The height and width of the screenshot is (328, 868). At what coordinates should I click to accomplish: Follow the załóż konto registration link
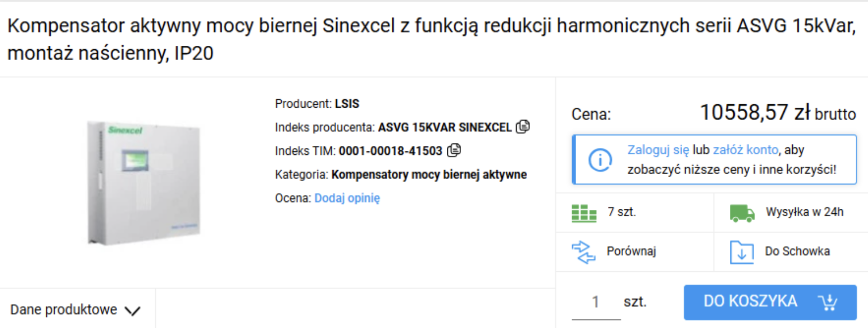746,150
